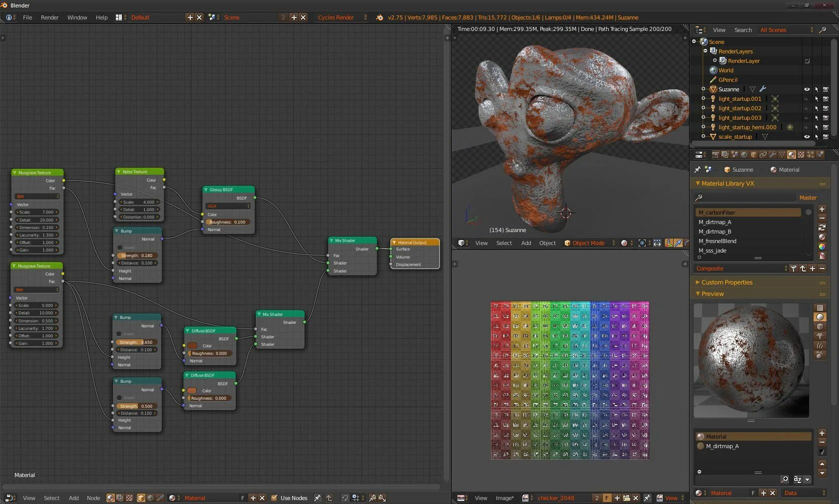Toggle visibility of light_startup.001
This screenshot has height=504, width=839.
tap(807, 99)
